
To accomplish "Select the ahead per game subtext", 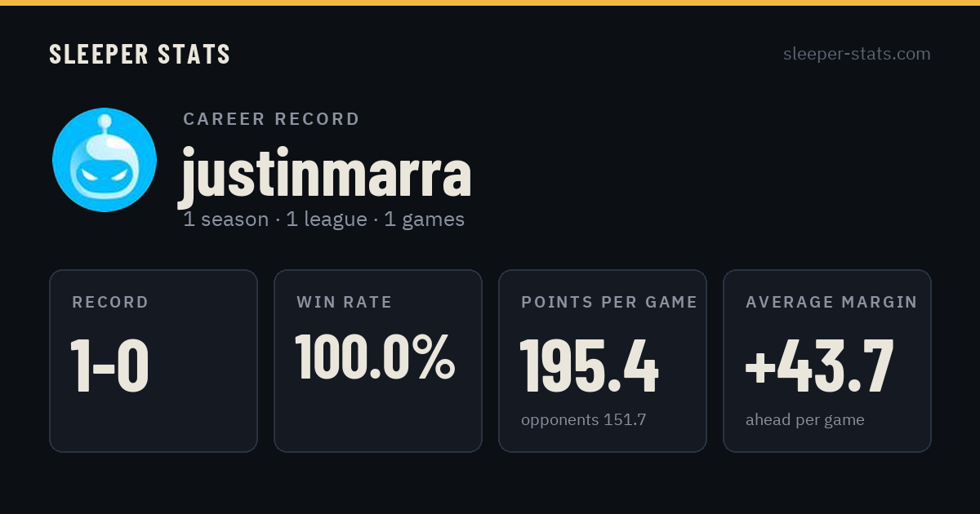I will click(805, 420).
